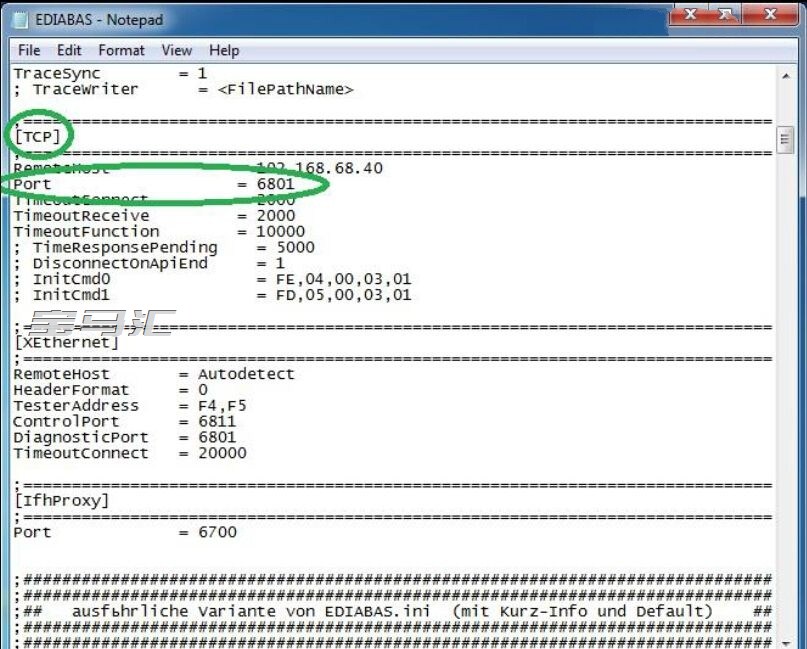Click the [IfhProxy] section header
Screen dimensions: 807x649
click(x=62, y=501)
